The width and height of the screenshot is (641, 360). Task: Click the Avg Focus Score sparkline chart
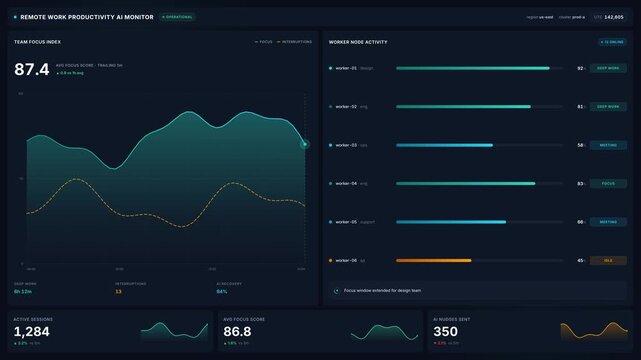384,332
